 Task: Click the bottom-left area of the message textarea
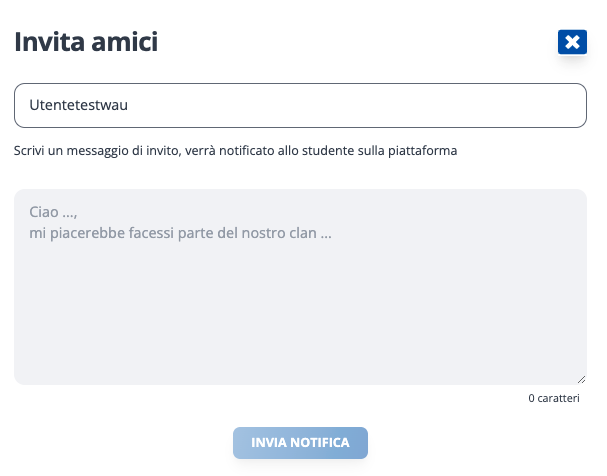pos(40,368)
